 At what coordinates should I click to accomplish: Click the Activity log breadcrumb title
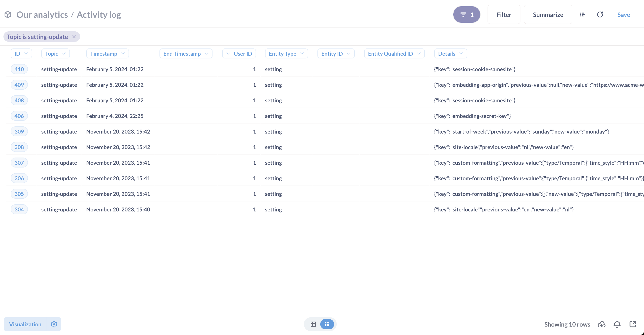pyautogui.click(x=99, y=14)
